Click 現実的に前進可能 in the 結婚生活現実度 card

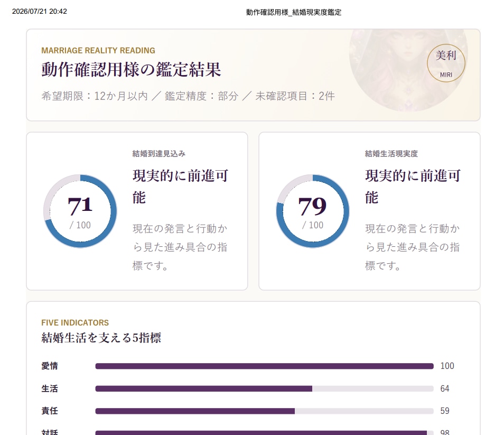413,187
